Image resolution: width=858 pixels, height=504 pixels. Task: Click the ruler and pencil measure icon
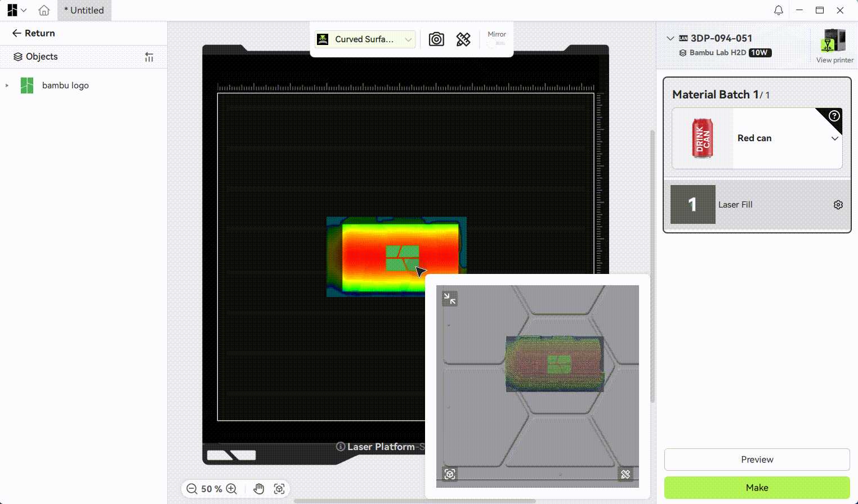(x=463, y=39)
